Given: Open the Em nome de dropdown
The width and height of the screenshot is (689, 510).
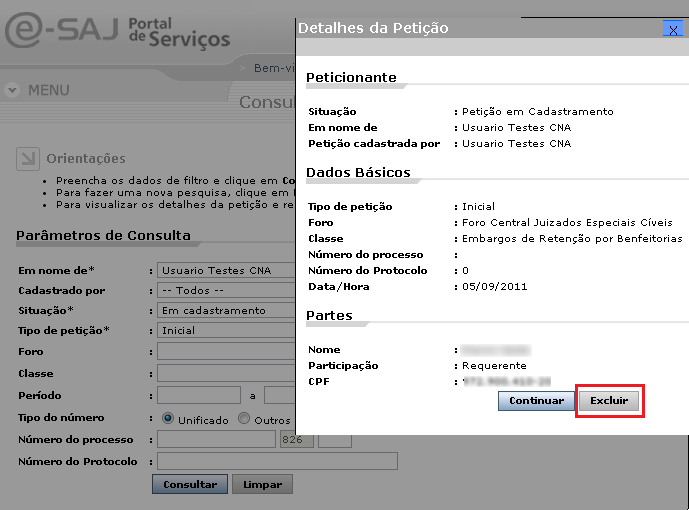Looking at the screenshot, I should (226, 271).
